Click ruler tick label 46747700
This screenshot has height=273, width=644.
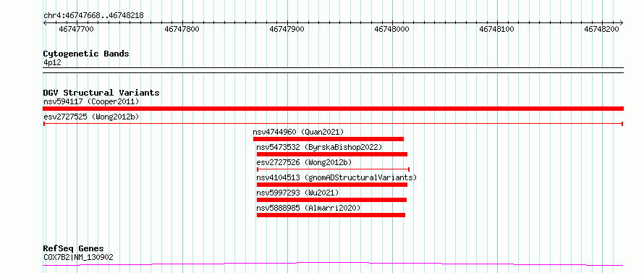77,29
